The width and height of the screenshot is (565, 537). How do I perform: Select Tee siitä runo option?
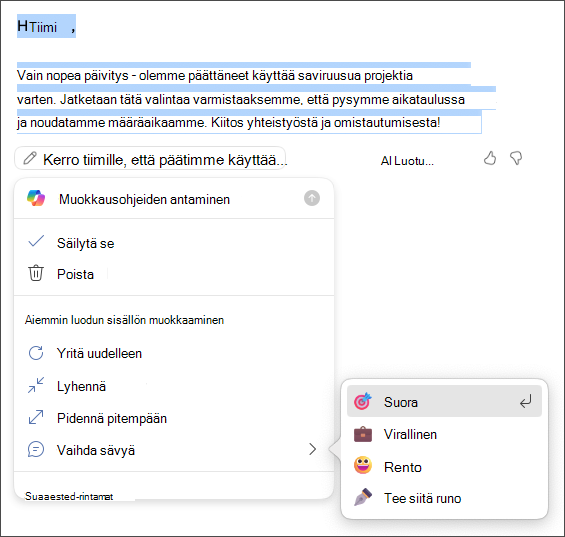pos(444,498)
